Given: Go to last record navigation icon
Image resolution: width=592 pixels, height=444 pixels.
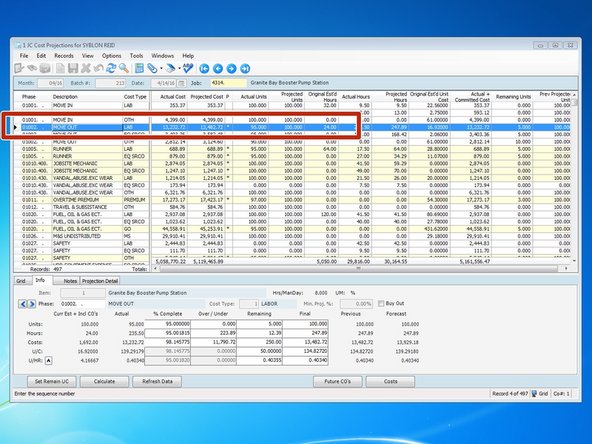Looking at the screenshot, I should [245, 68].
